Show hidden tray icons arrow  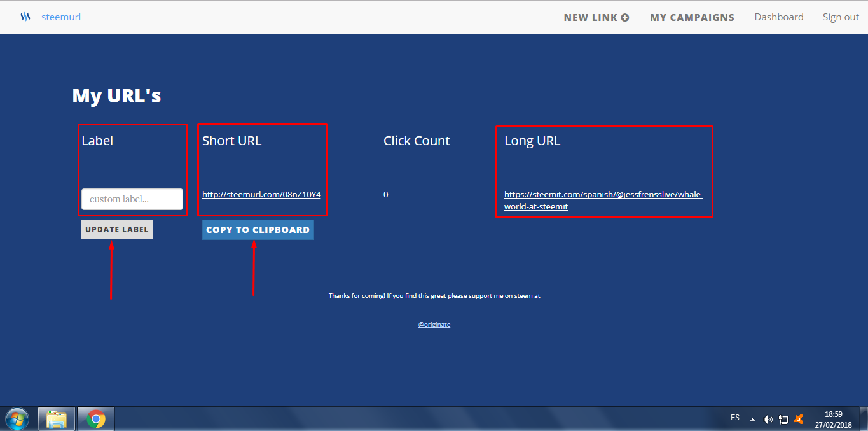click(752, 420)
